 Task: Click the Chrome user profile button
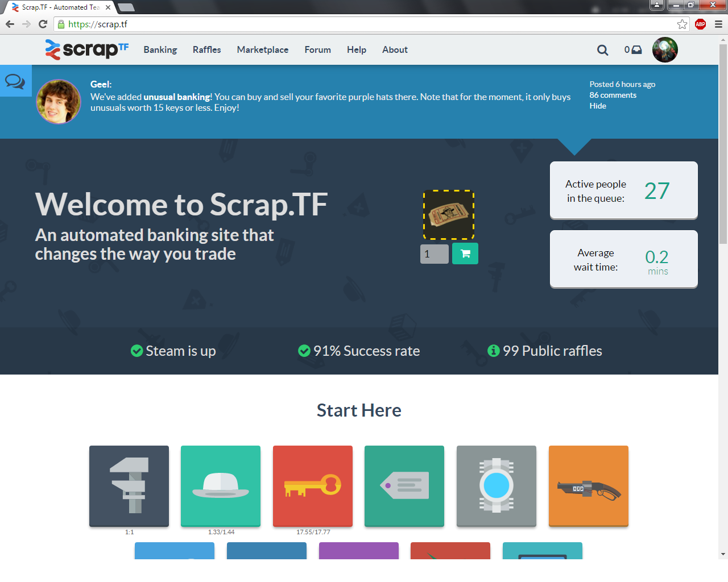click(657, 5)
